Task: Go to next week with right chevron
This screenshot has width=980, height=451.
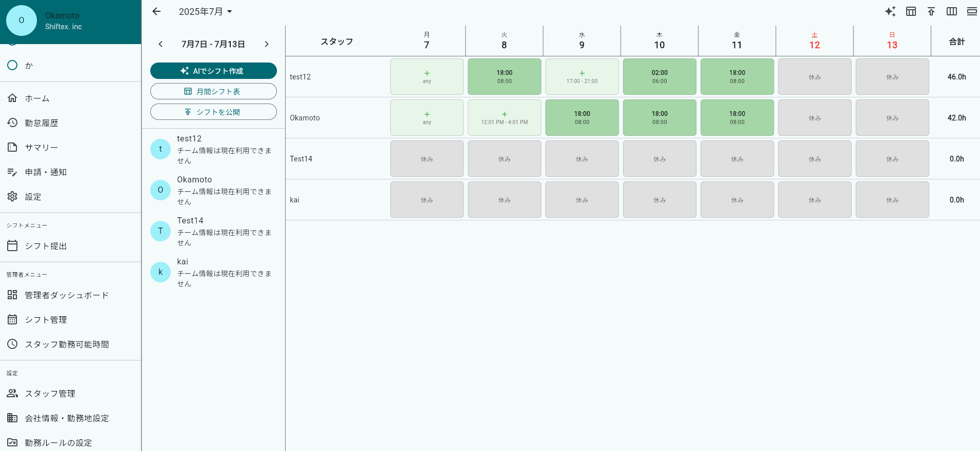Action: coord(267,44)
